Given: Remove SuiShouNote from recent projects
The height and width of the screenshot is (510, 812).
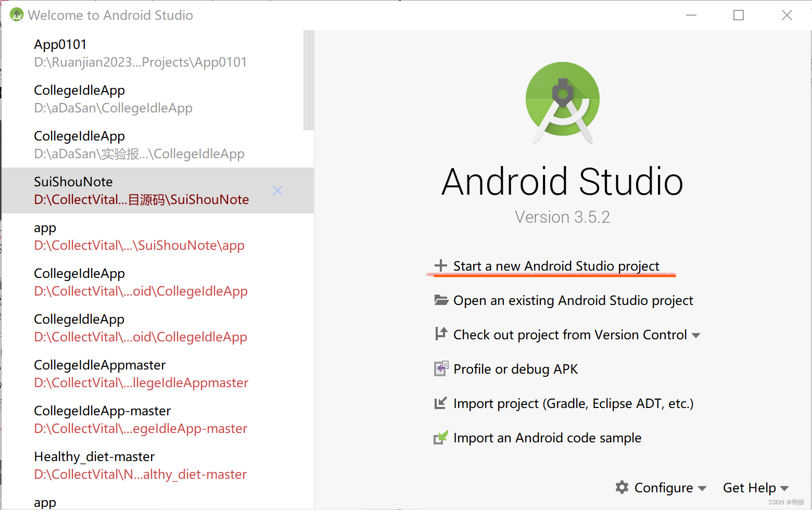Looking at the screenshot, I should pos(277,190).
